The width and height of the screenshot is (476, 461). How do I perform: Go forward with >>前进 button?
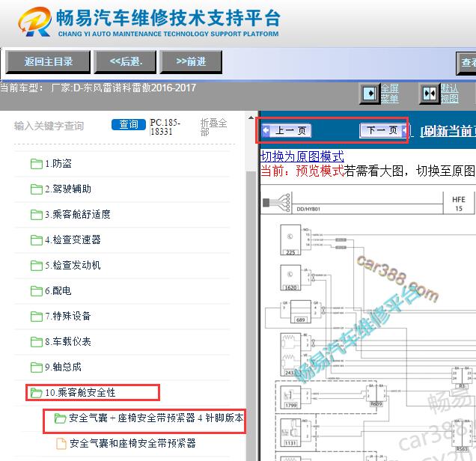point(191,62)
